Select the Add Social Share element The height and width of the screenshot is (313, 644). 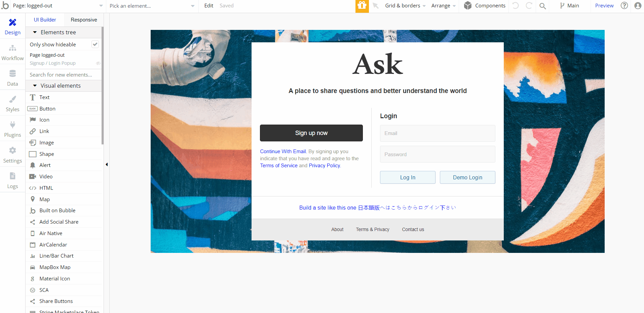(x=64, y=222)
